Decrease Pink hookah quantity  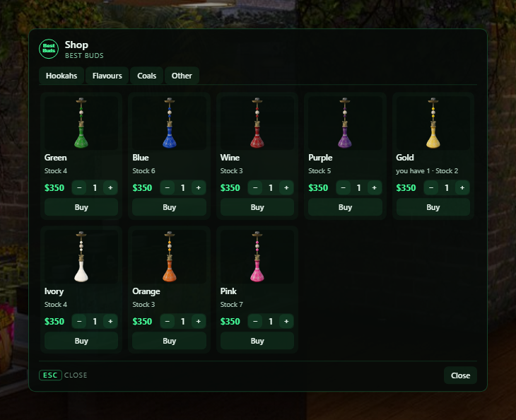pos(255,321)
